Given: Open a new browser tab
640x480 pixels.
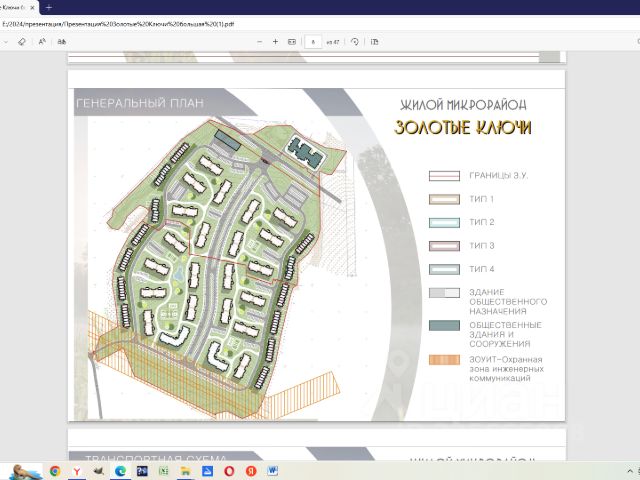Looking at the screenshot, I should (x=49, y=7).
